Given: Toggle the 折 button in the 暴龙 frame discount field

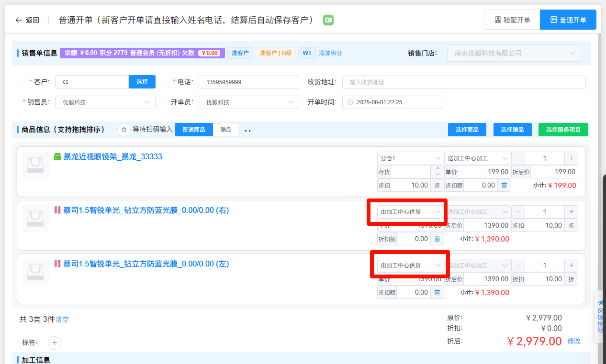Looking at the screenshot, I should pos(437,185).
